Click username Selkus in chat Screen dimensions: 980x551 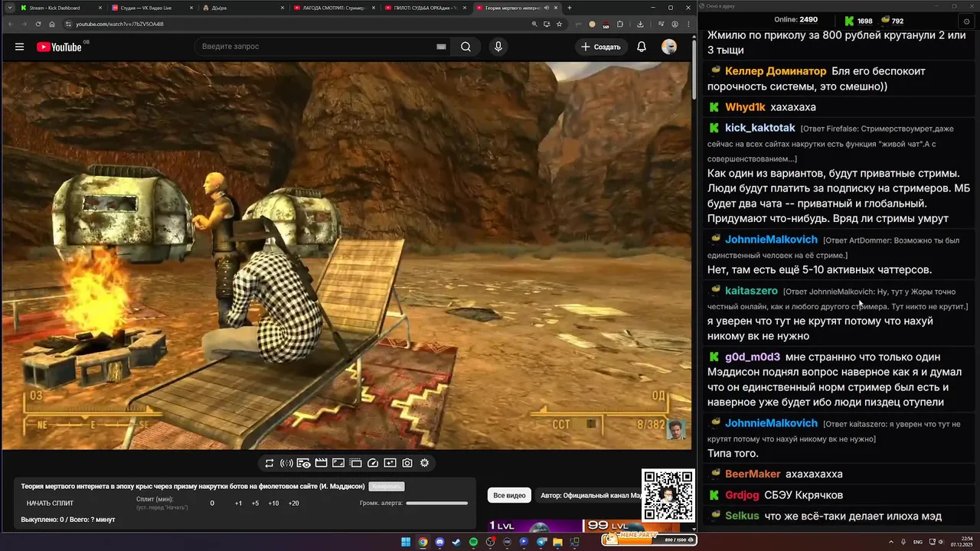tap(742, 516)
